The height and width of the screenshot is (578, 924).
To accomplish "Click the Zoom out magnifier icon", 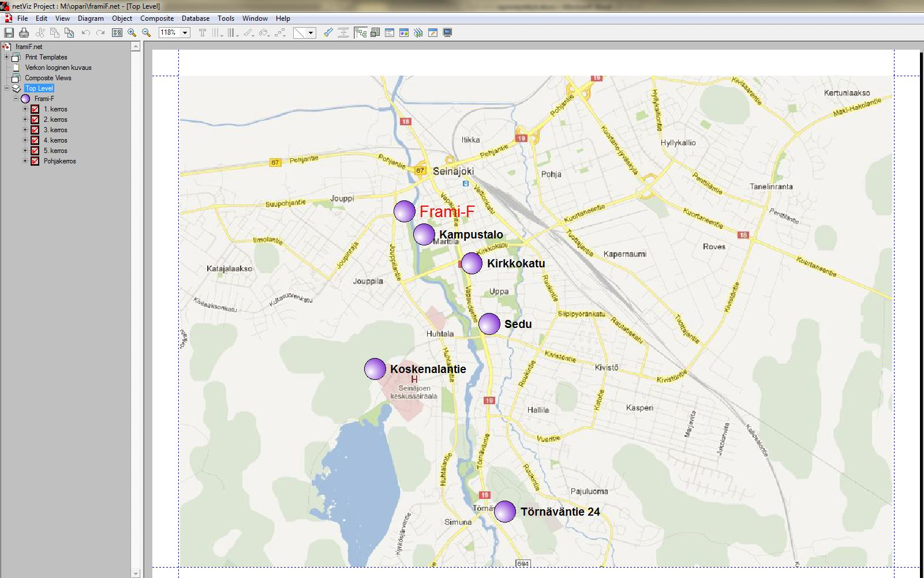I will click(147, 33).
